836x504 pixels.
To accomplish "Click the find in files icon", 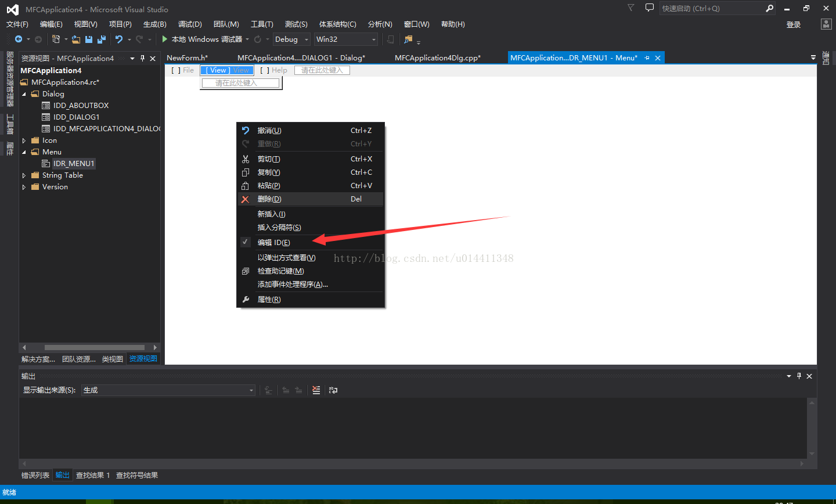I will point(408,39).
